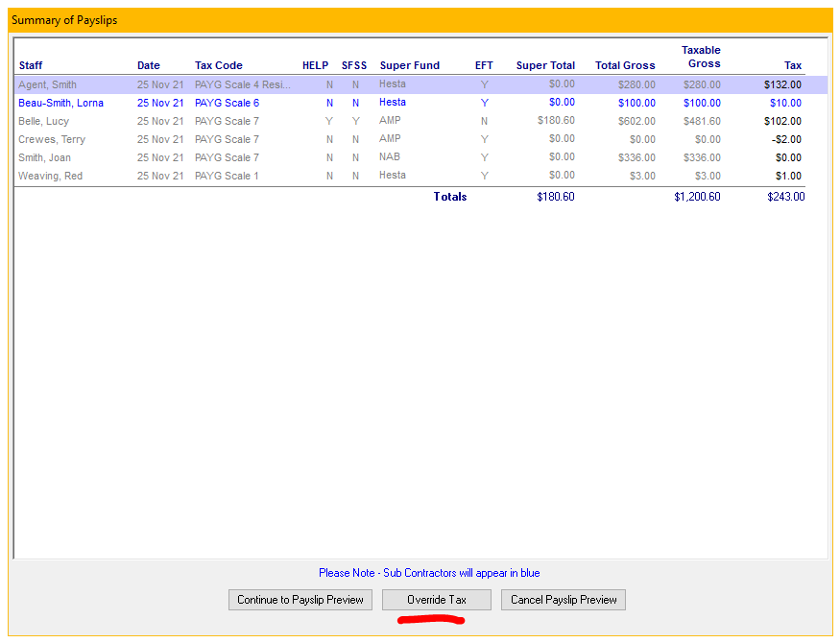Image resolution: width=840 pixels, height=643 pixels.
Task: Click the SFSS column header
Action: [x=354, y=65]
